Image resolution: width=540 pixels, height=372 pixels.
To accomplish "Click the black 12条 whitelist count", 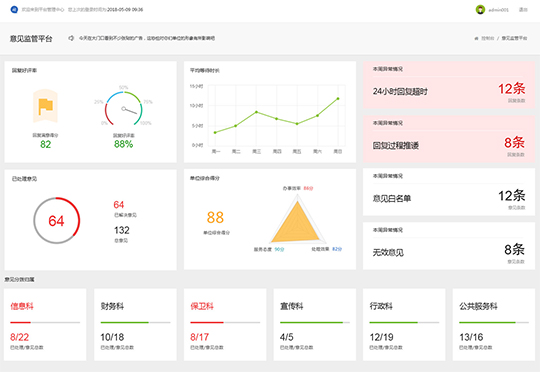I will pos(512,196).
